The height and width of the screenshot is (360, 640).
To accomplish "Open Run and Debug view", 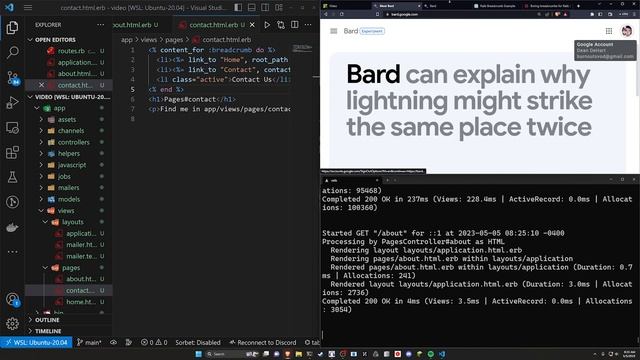I will 12,102.
